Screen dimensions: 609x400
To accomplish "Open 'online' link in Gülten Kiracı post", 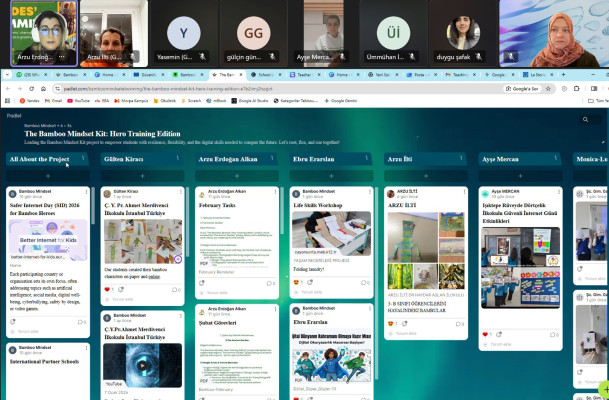I will pos(154,277).
